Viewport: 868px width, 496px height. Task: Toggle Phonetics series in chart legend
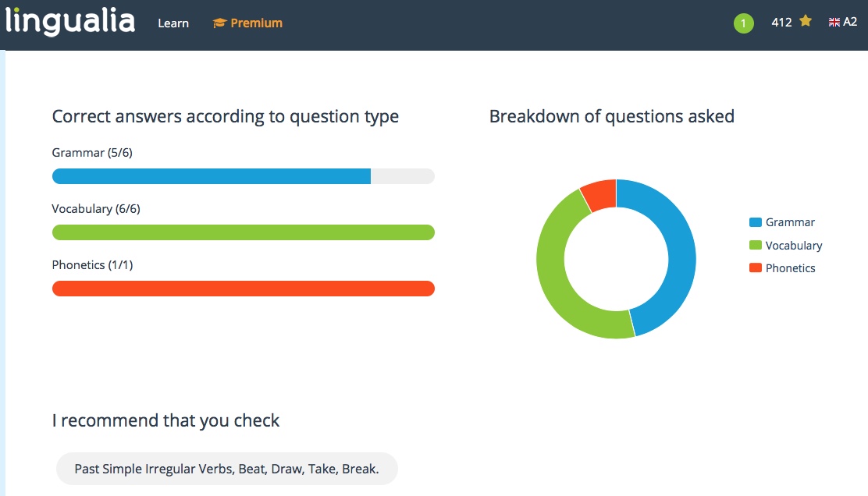pyautogui.click(x=790, y=268)
